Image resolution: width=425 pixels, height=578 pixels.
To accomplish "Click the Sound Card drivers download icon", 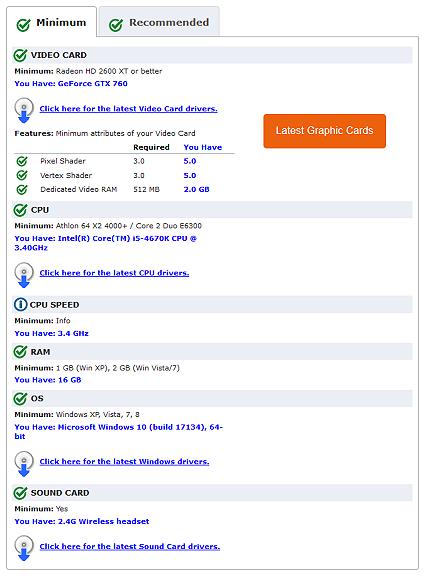I will click(x=24, y=548).
